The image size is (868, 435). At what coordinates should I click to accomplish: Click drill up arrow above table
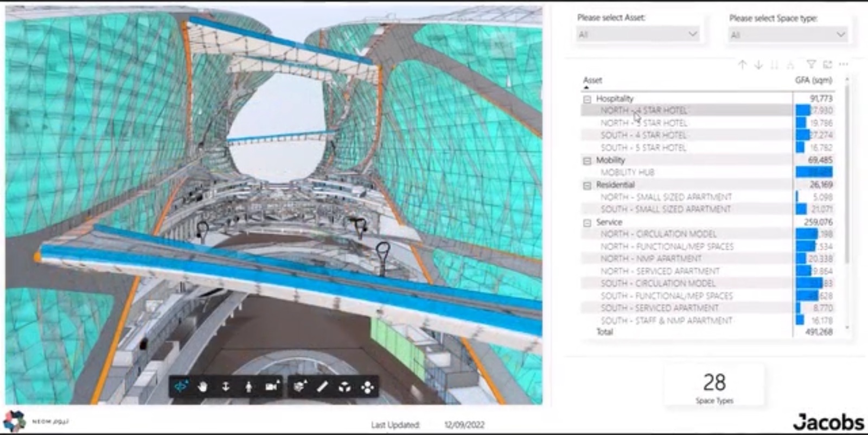[x=742, y=65]
